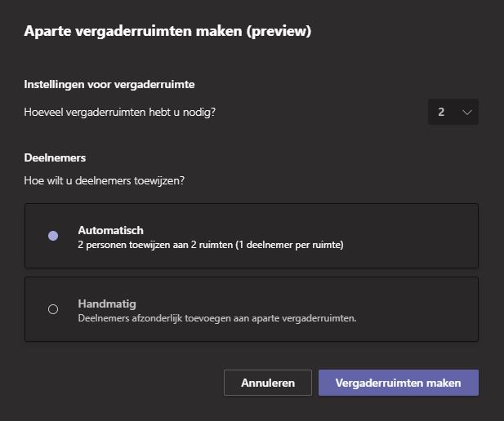The height and width of the screenshot is (421, 504).
Task: Click the Annuleren button
Action: tap(268, 383)
